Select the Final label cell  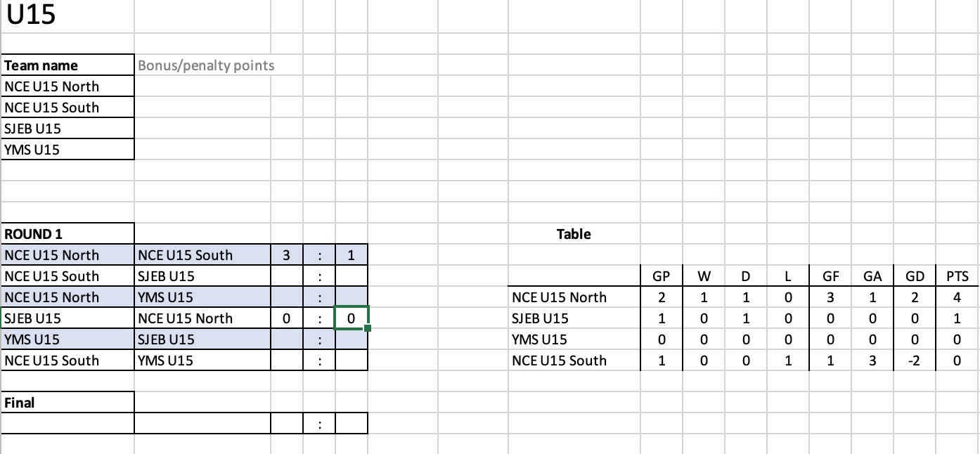pyautogui.click(x=67, y=403)
